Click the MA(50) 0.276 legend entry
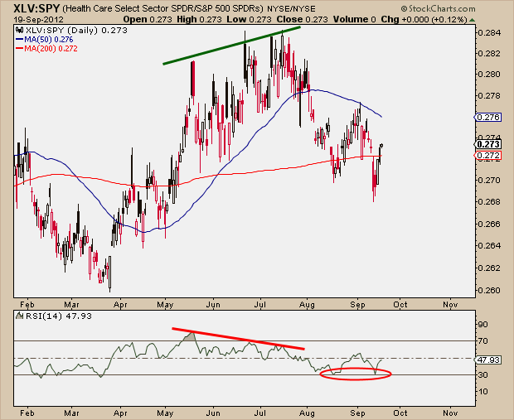Image resolution: width=514 pixels, height=420 pixels. tap(45, 40)
